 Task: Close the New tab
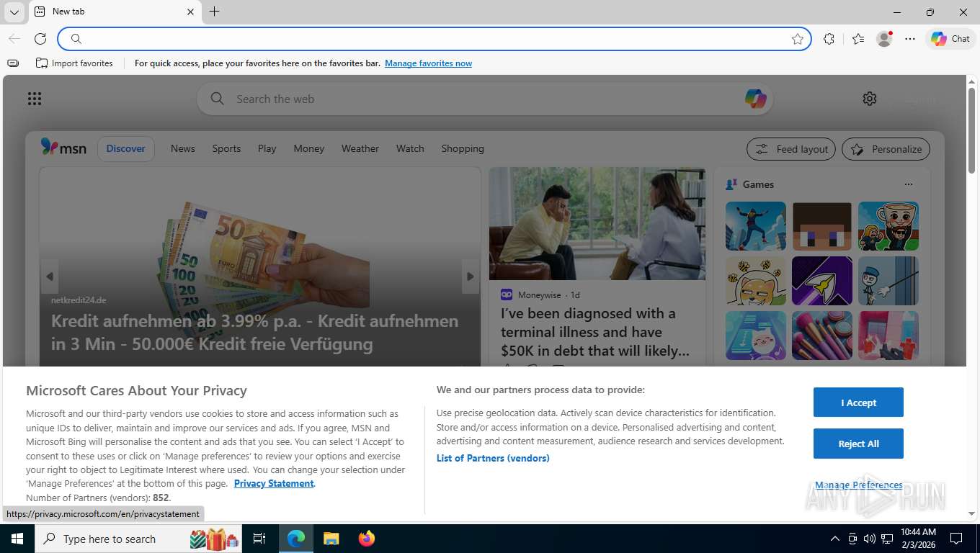tap(191, 12)
